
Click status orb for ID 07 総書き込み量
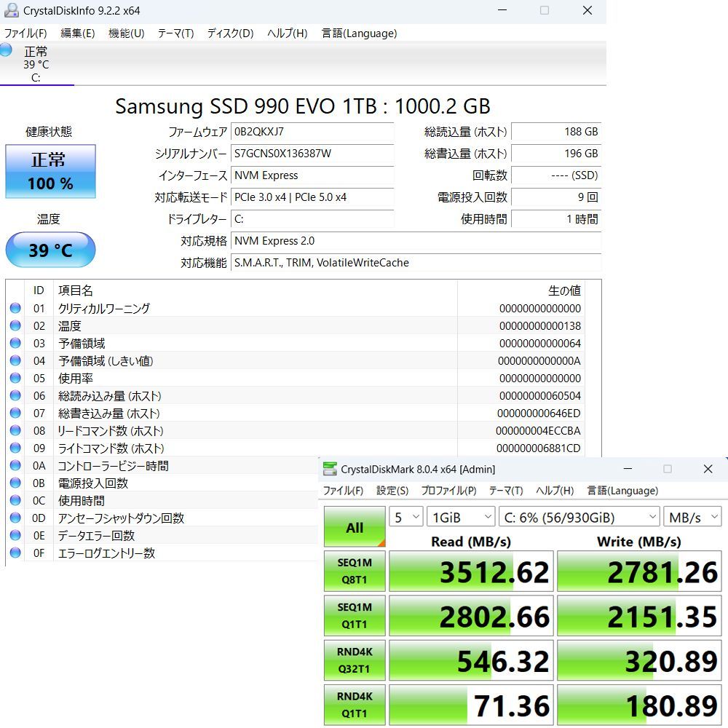pos(15,413)
